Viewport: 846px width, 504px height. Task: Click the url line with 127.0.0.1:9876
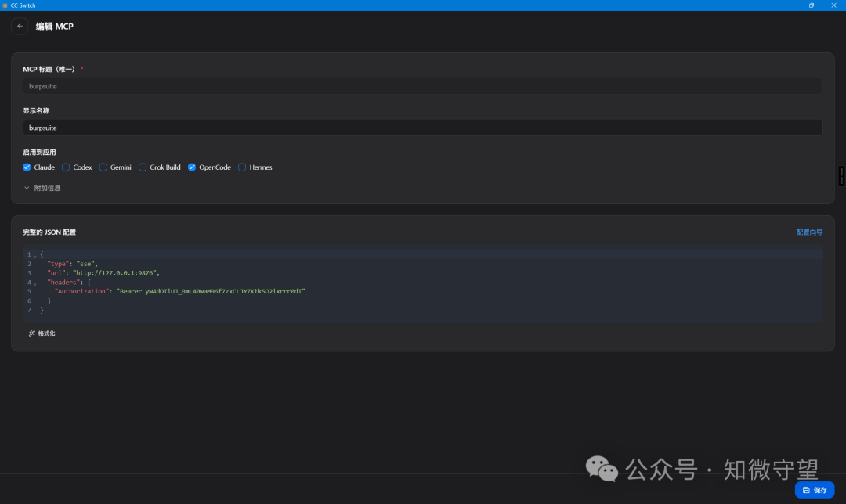pyautogui.click(x=103, y=273)
